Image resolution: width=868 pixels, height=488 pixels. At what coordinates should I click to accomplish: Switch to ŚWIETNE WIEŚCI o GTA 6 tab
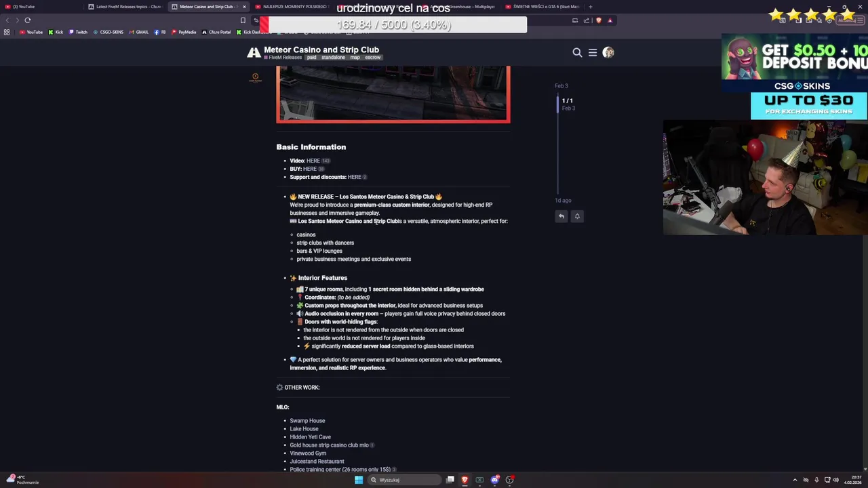click(542, 7)
